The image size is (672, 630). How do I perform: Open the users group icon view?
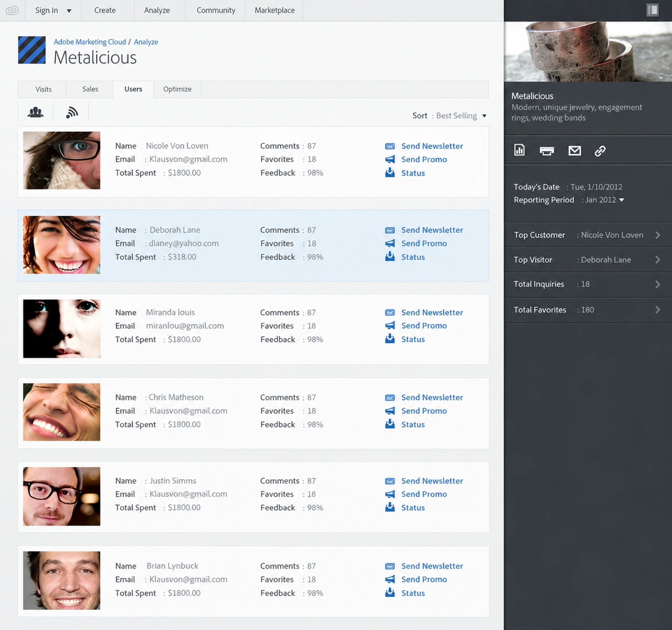[x=35, y=112]
